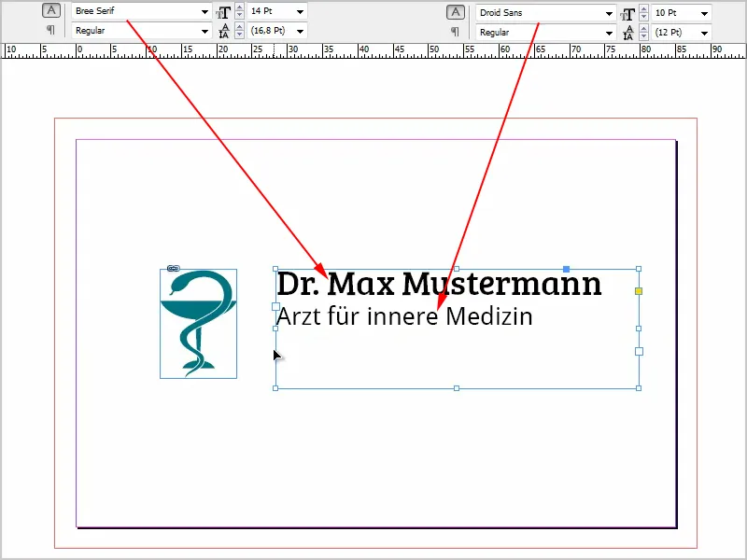
Task: Open the 10 Pt font size dropdown
Action: pos(705,13)
